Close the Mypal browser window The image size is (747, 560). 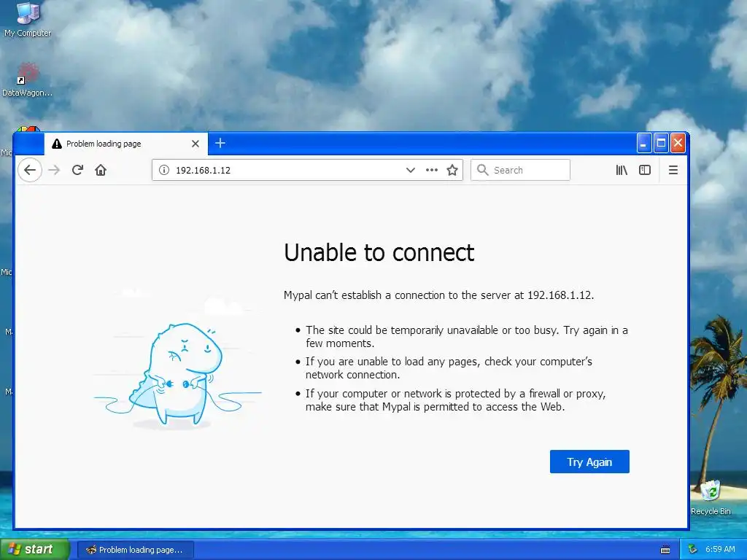pos(678,143)
